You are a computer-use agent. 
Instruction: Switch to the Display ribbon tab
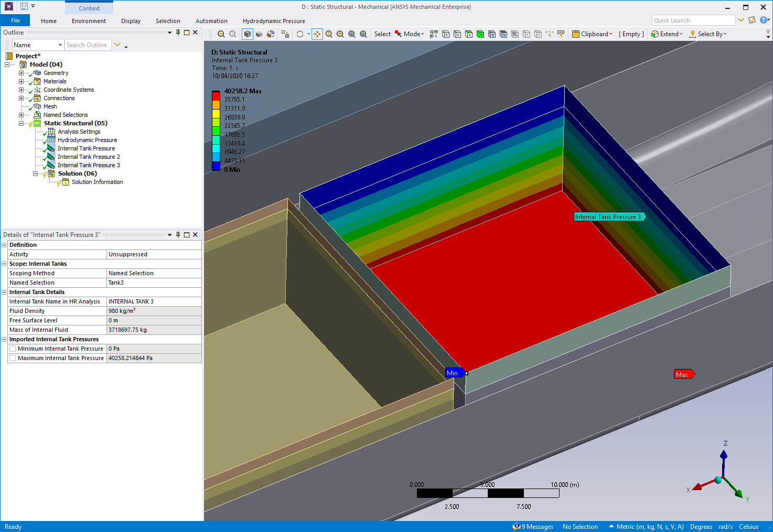pyautogui.click(x=131, y=21)
